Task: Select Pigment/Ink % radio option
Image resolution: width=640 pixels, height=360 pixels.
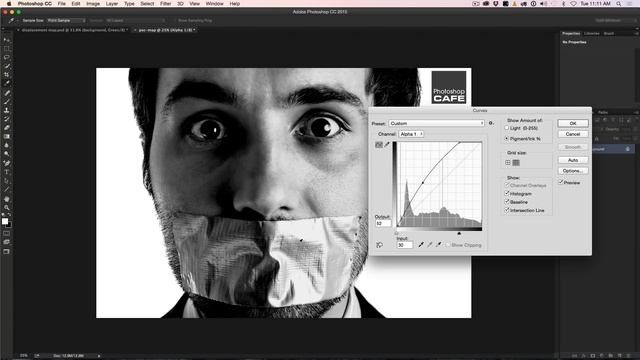Action: [507, 139]
